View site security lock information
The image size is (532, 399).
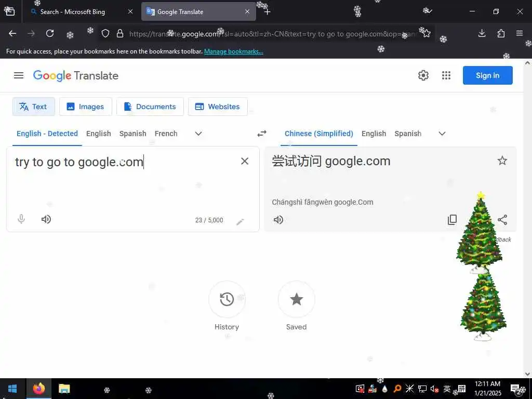click(120, 33)
